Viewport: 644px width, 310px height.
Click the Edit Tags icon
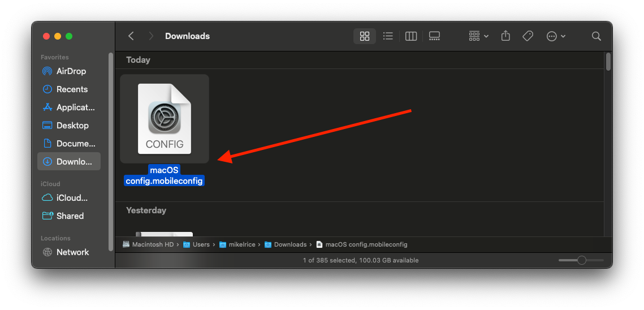click(x=528, y=36)
